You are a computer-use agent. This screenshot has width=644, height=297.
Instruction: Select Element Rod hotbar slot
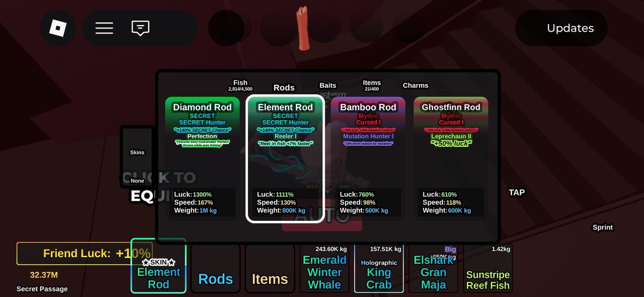[x=159, y=266]
